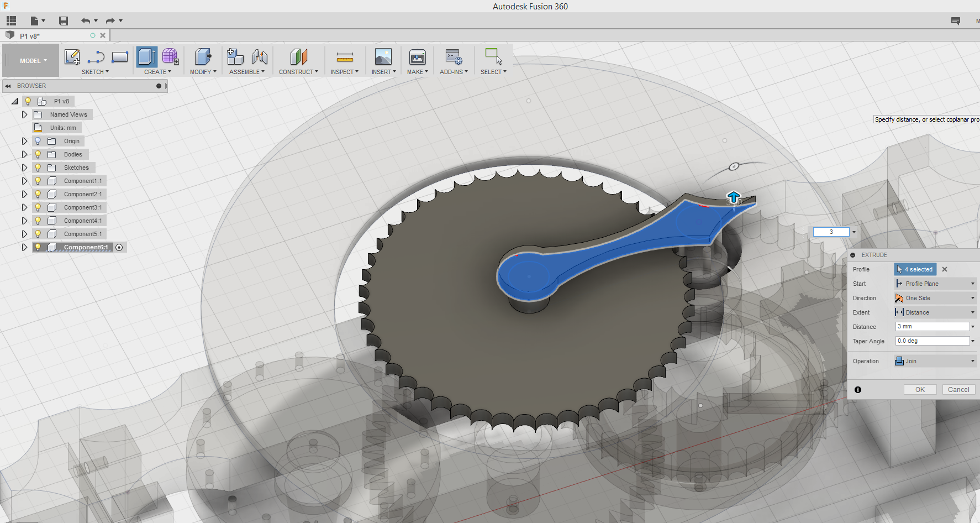This screenshot has width=980, height=523.
Task: Select the Rectangle sketch tool
Action: [x=120, y=57]
